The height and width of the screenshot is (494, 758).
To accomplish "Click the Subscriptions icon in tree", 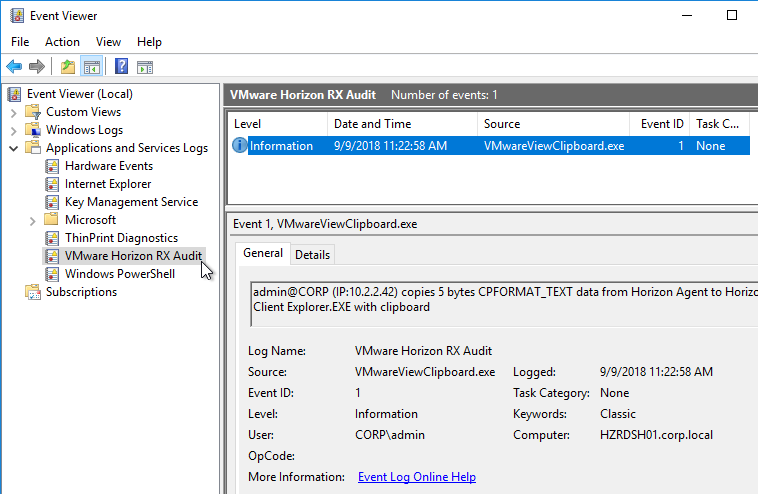I will tap(33, 292).
